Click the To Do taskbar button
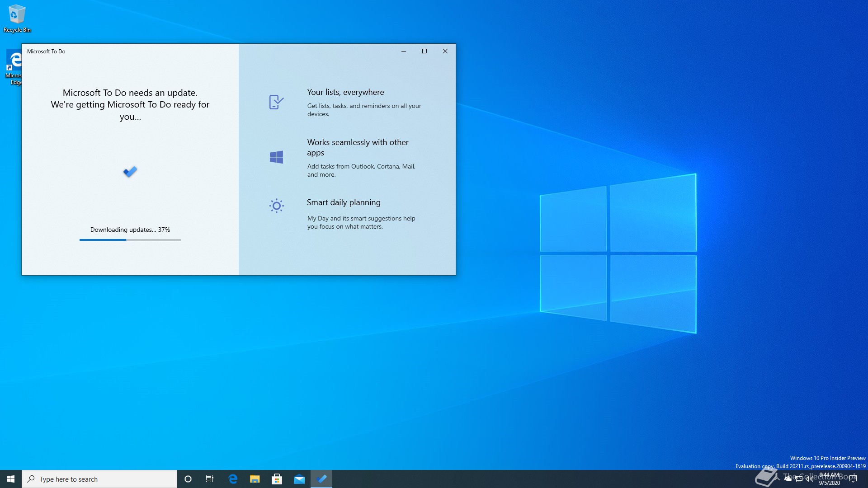This screenshot has width=868, height=488. (321, 479)
